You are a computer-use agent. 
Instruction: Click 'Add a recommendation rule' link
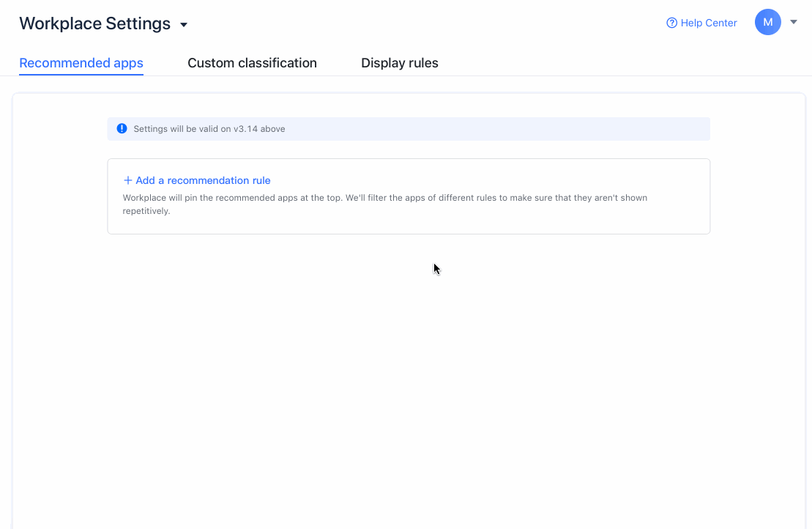(197, 180)
